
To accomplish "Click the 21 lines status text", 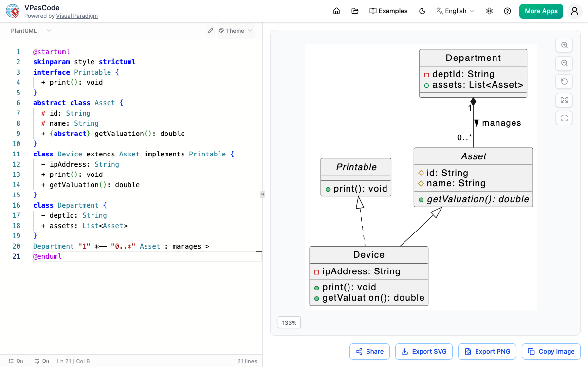I will click(x=247, y=361).
